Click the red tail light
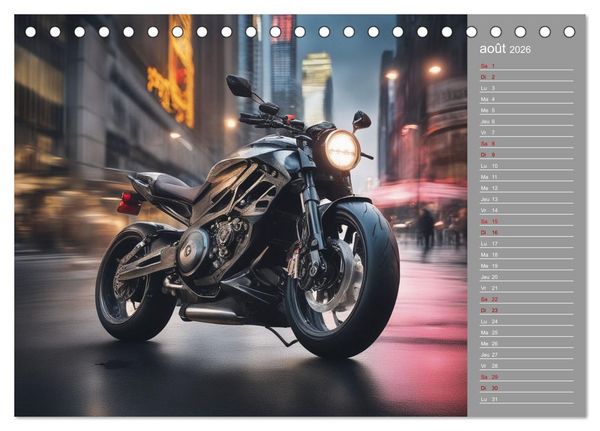This screenshot has height=431, width=600. [x=129, y=204]
